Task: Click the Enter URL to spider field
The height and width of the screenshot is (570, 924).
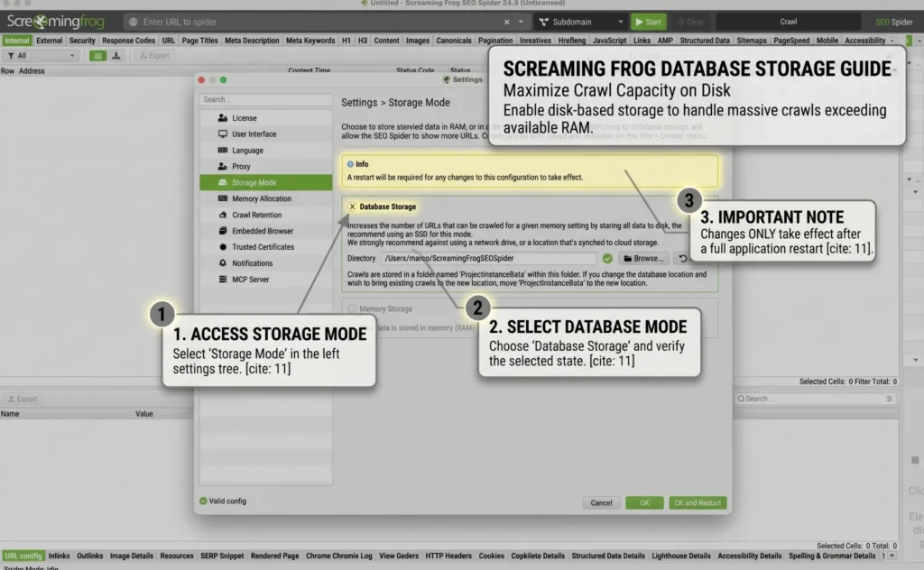Action: (x=319, y=22)
